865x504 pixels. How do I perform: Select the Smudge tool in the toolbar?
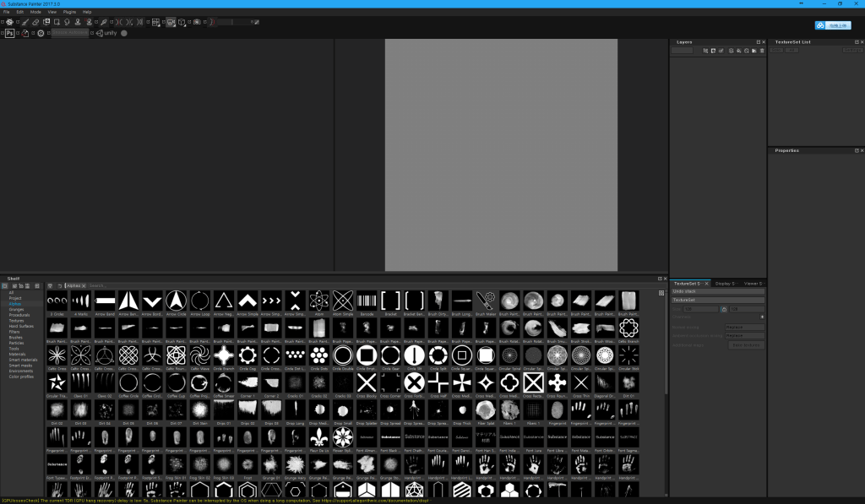pos(66,22)
